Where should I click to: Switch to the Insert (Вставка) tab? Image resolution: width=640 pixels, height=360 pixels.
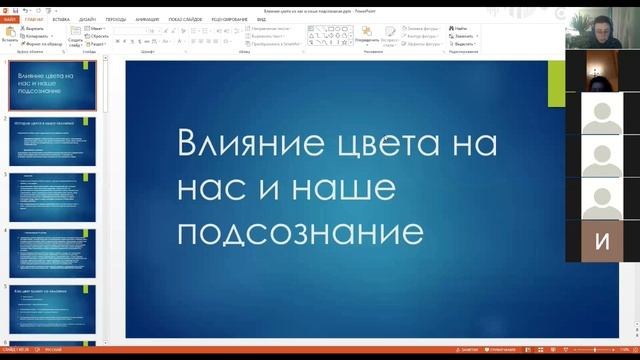click(x=61, y=19)
